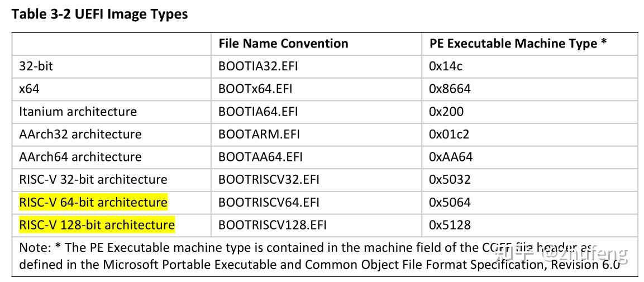644x282 pixels.
Task: Select the Itanium architecture row label
Action: (78, 112)
